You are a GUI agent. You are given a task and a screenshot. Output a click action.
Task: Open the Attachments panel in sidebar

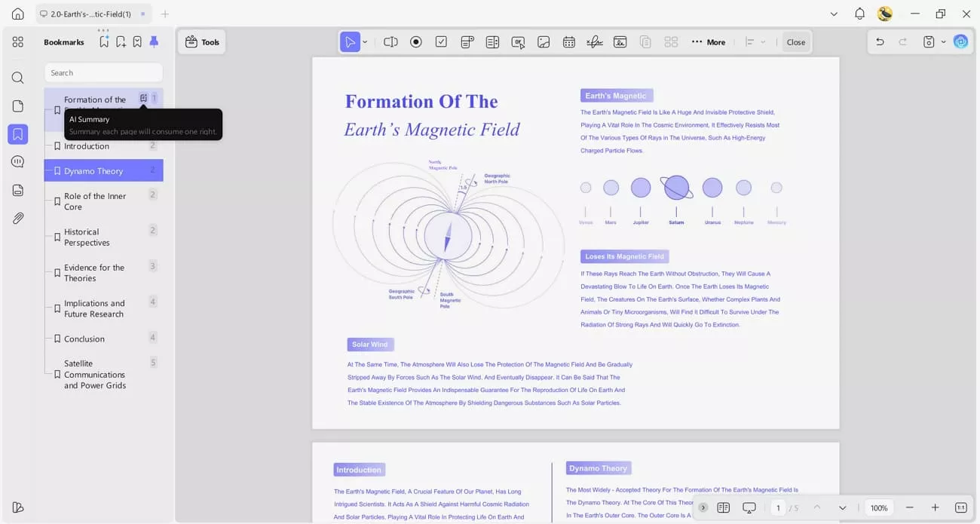[17, 218]
